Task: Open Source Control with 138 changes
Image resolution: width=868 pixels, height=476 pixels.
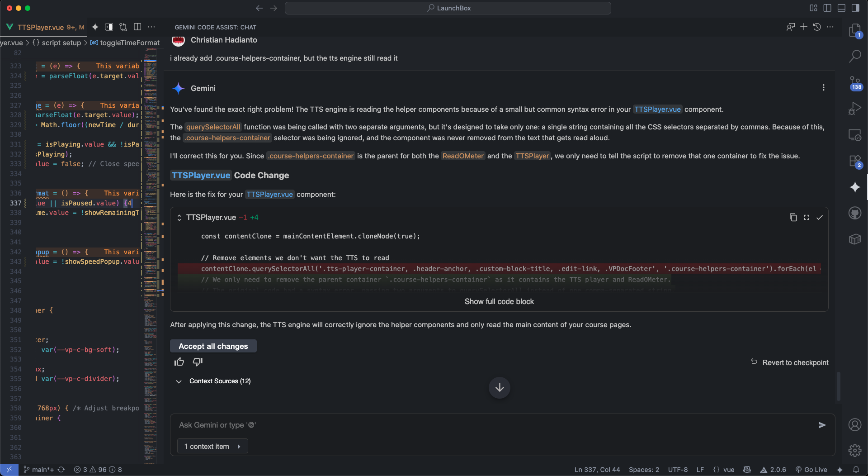Action: click(x=854, y=83)
